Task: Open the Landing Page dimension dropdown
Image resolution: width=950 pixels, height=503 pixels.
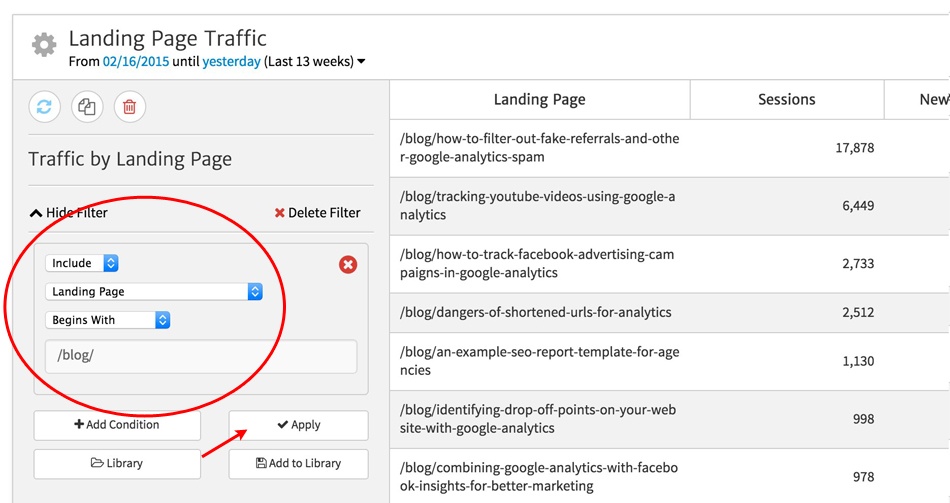Action: tap(154, 292)
